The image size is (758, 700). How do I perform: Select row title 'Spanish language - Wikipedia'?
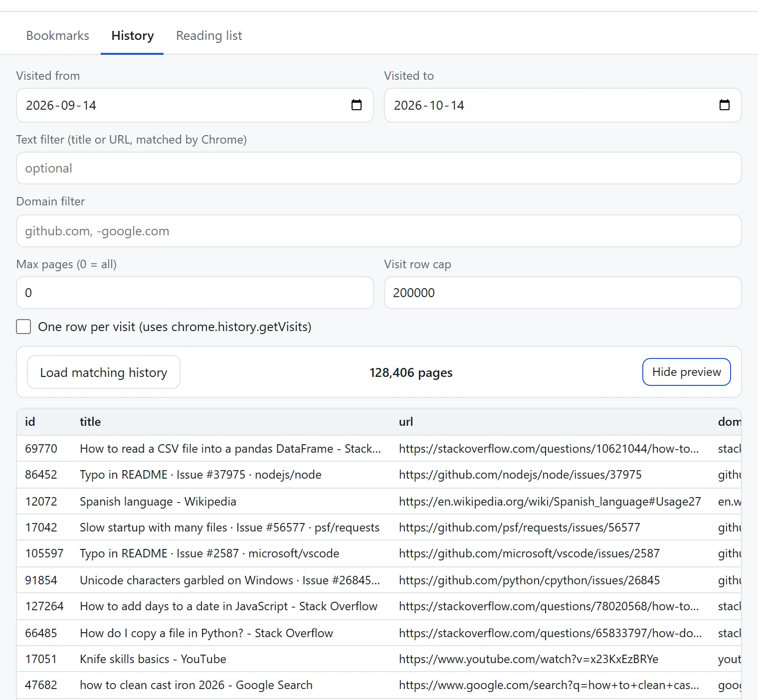[158, 501]
